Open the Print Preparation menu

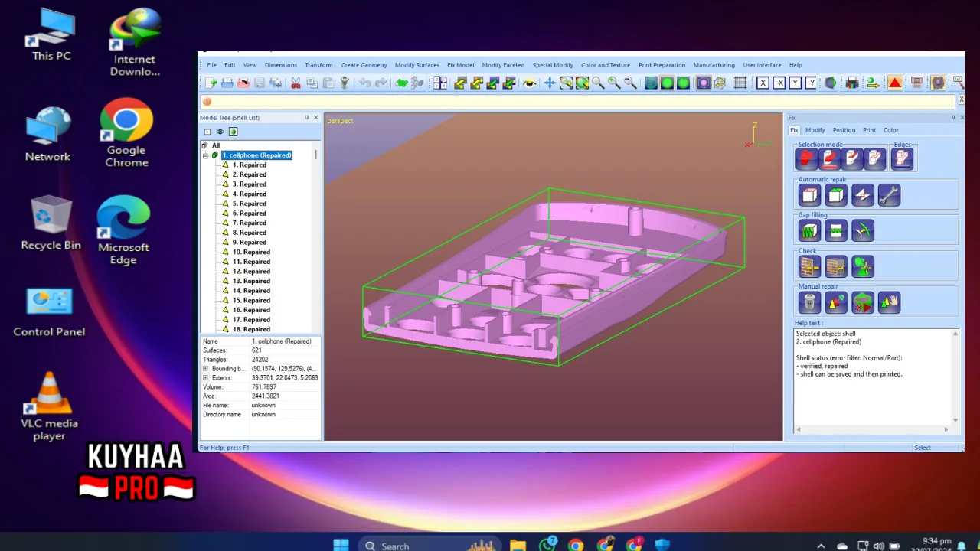click(x=662, y=65)
